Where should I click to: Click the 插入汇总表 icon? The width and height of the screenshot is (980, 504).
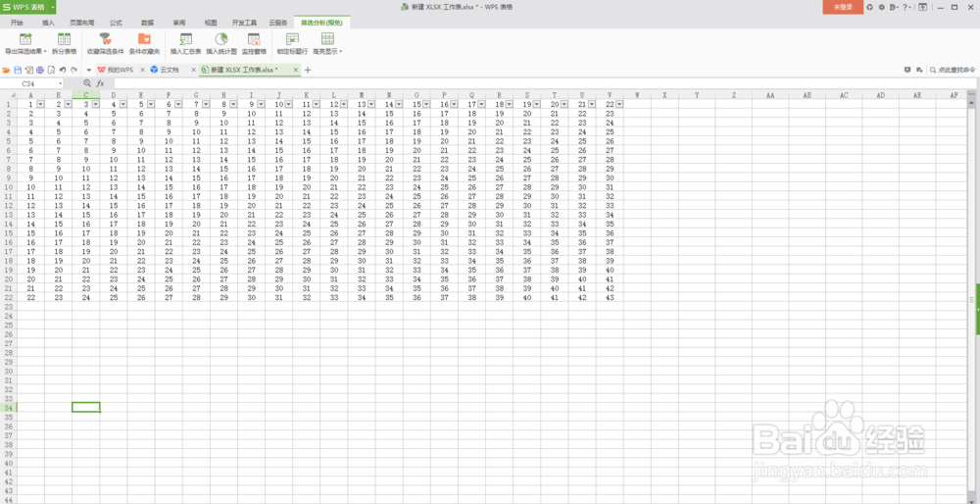tap(185, 39)
